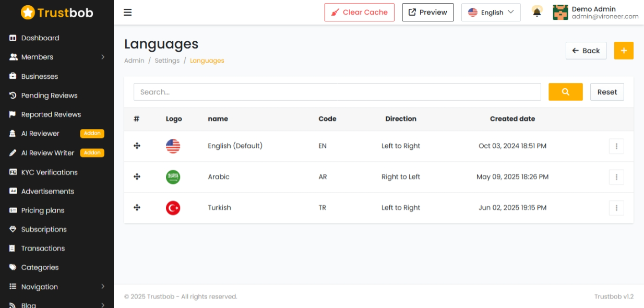Focus the Search input field
Viewport: 644px width, 308px height.
click(x=337, y=92)
